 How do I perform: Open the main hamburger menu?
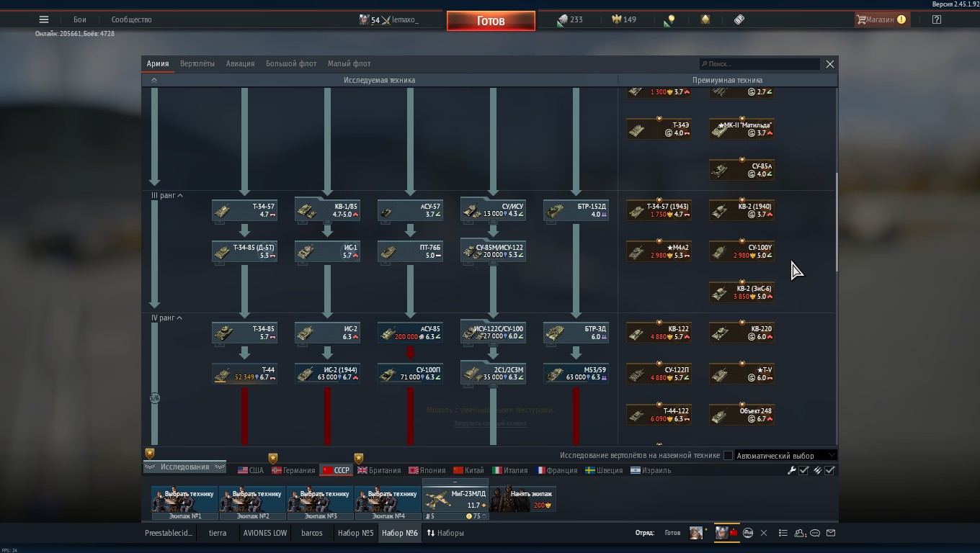44,19
